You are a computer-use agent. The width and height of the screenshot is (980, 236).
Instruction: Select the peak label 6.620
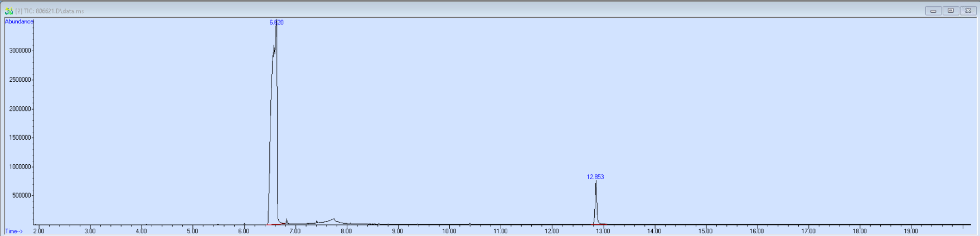pos(276,22)
